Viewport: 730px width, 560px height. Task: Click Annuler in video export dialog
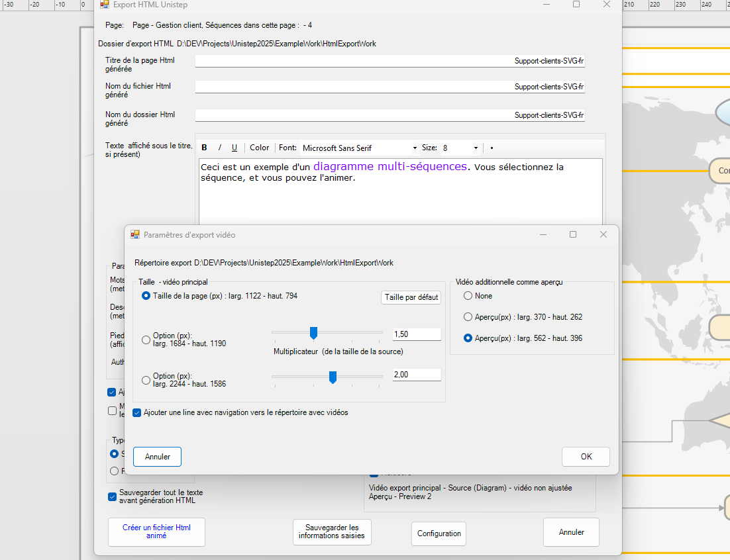point(157,457)
